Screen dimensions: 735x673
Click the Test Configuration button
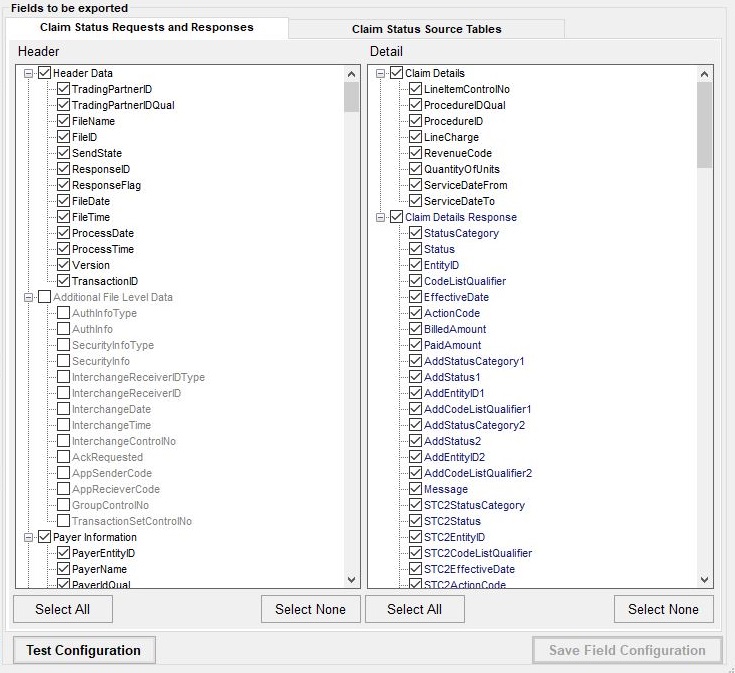tap(84, 650)
